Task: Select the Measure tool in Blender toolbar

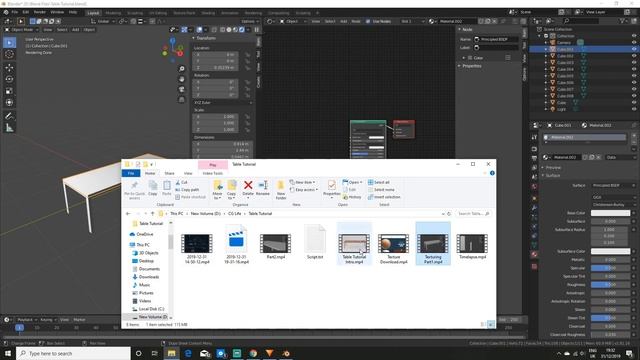Action: pos(9,128)
